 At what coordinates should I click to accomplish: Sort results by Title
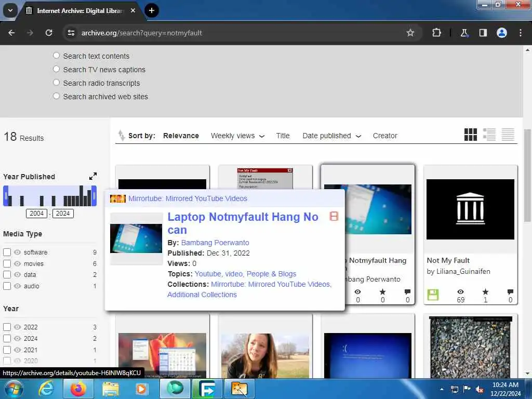click(283, 136)
